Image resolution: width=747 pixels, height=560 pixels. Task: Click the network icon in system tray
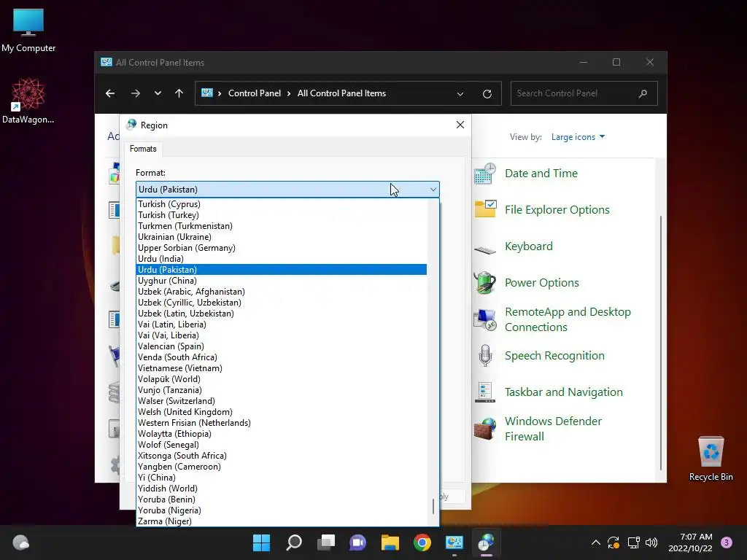[x=633, y=542]
